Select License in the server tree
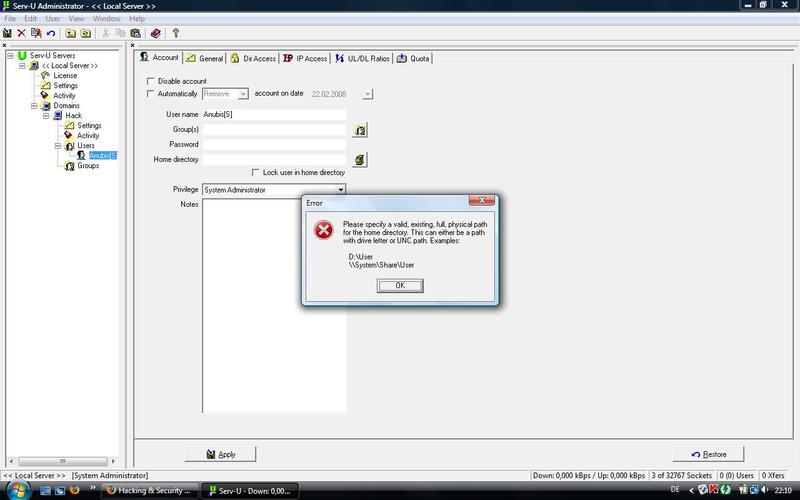800x500 pixels. (65, 75)
